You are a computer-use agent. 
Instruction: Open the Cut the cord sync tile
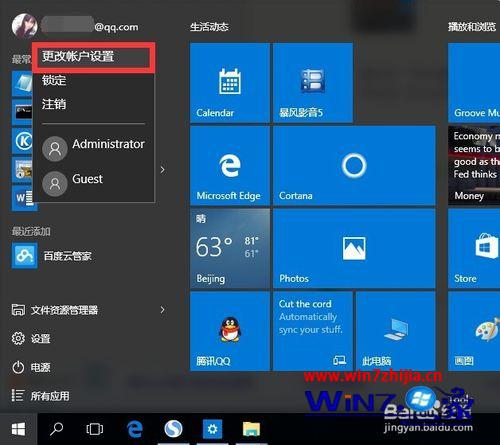coord(313,331)
